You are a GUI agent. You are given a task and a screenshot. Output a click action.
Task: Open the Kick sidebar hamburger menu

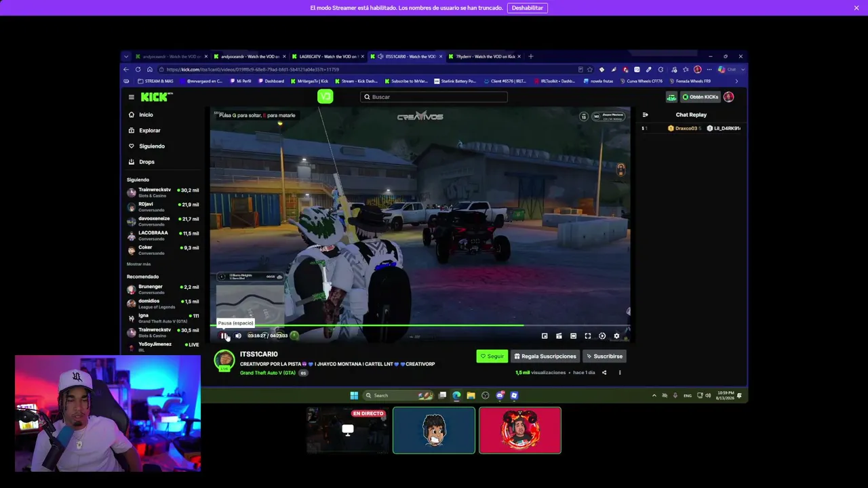132,97
